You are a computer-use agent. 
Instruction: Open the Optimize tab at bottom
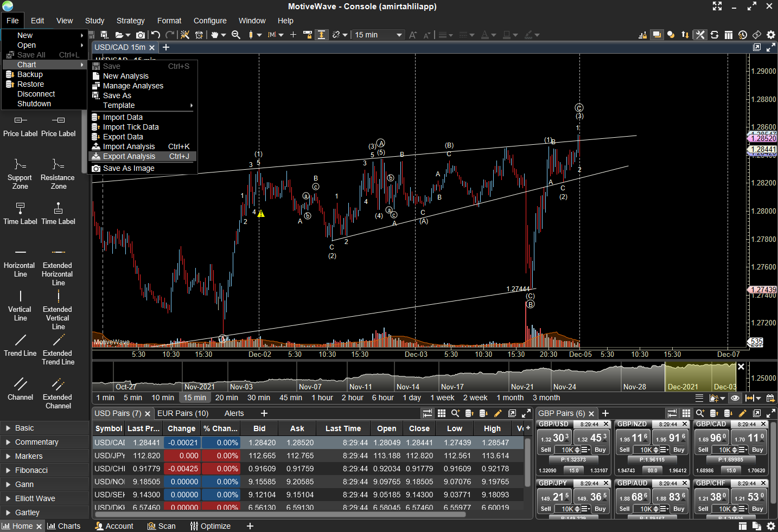210,526
